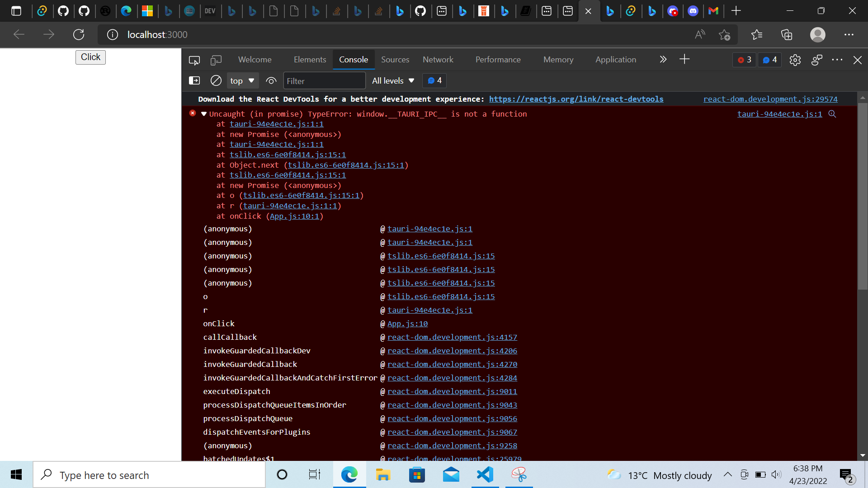Screen dimensions: 868x488
Task: Open the DevTools feedback/experiments icon
Action: click(x=816, y=60)
